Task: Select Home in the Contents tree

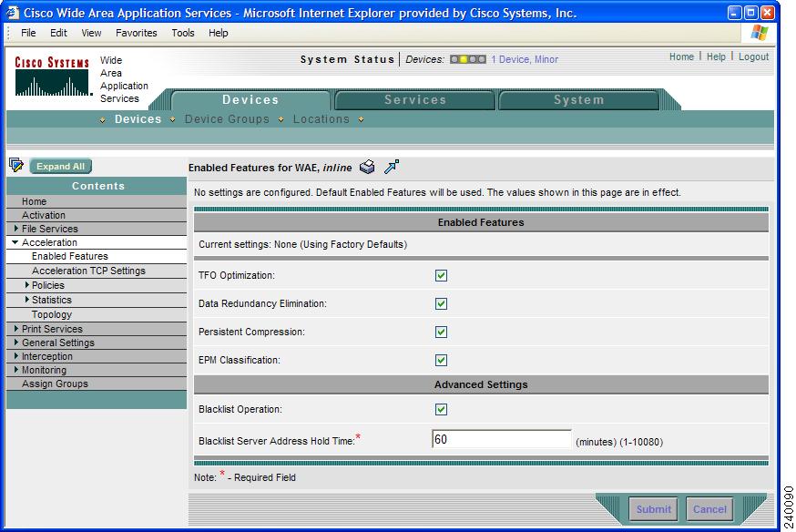Action: pos(34,201)
